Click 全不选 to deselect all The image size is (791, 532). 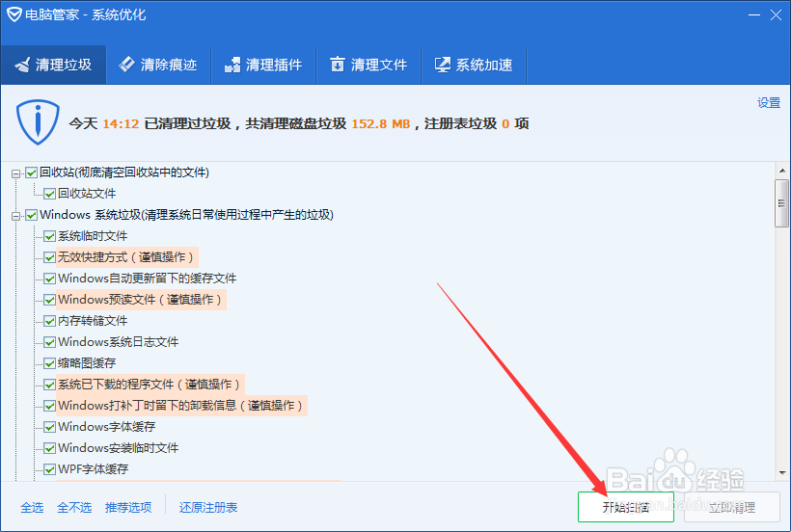[x=74, y=507]
